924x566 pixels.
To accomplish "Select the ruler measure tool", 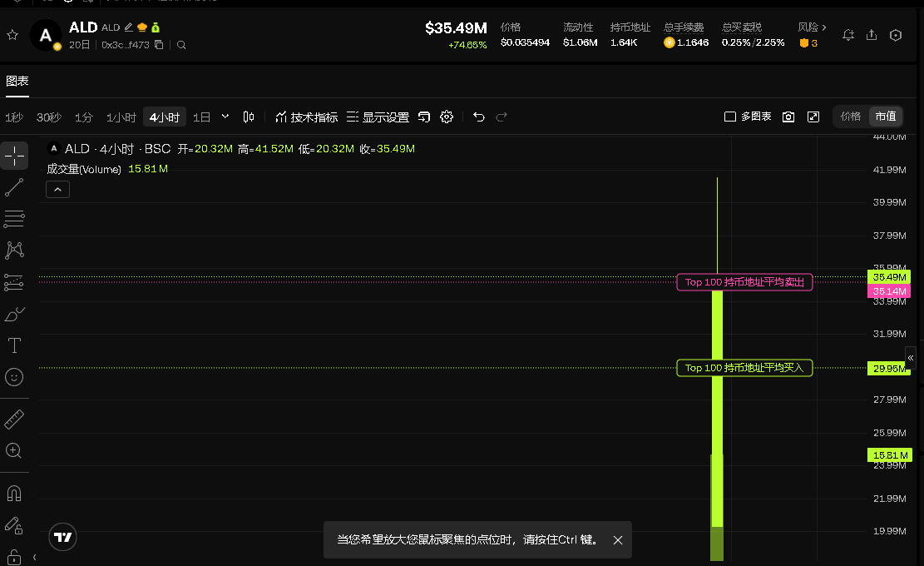I will 14,420.
